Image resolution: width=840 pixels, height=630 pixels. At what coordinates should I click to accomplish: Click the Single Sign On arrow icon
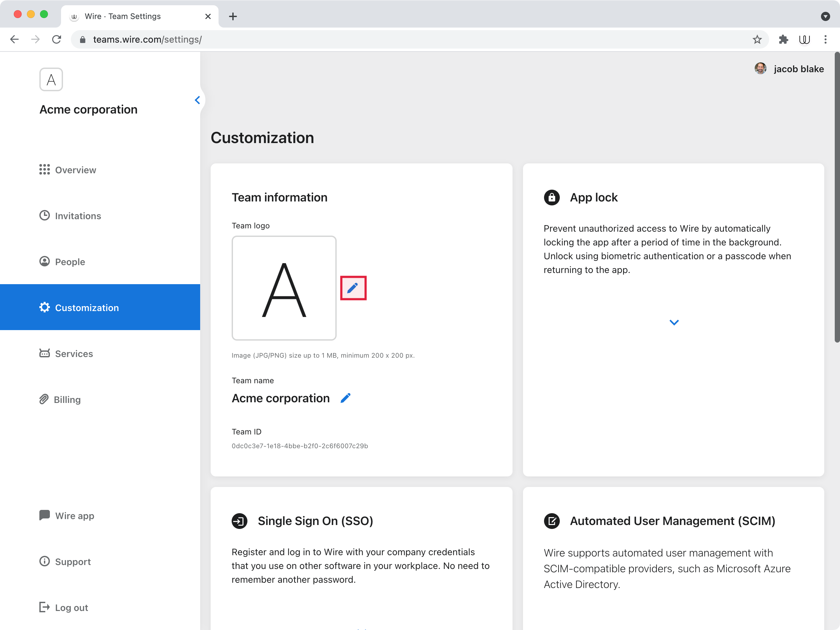tap(240, 521)
